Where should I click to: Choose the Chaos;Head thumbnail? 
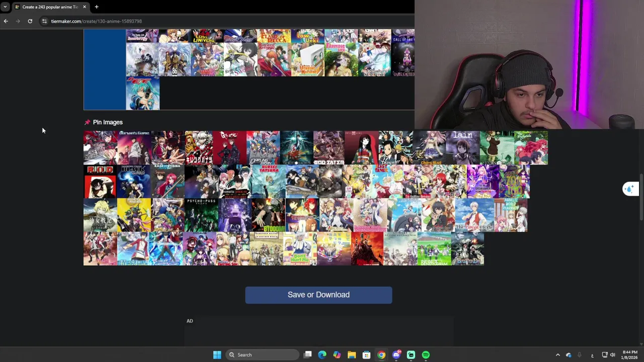coord(430,148)
